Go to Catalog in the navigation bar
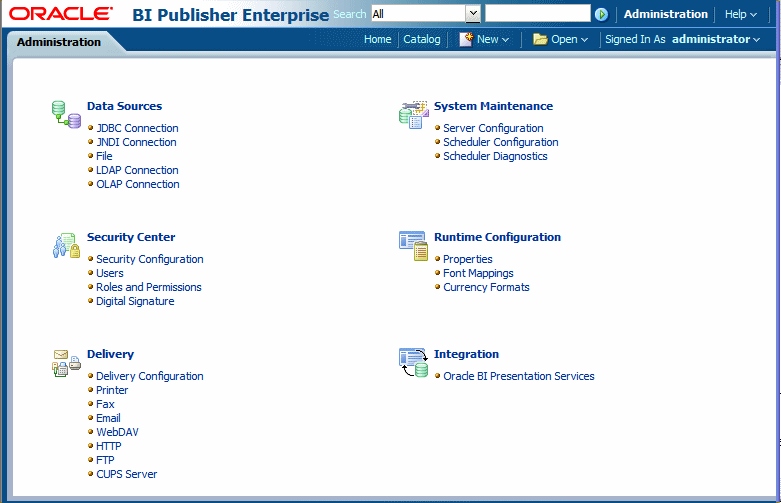Image resolution: width=781 pixels, height=503 pixels. (422, 39)
